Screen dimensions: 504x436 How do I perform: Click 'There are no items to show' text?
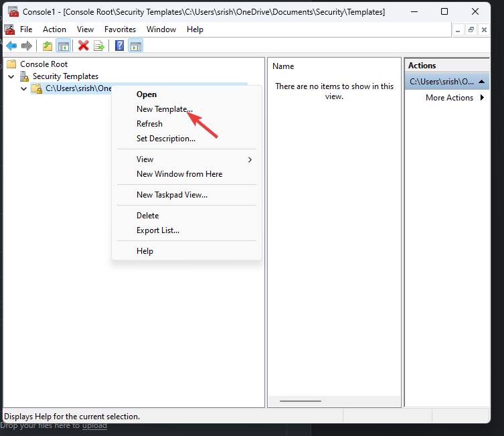pos(334,91)
